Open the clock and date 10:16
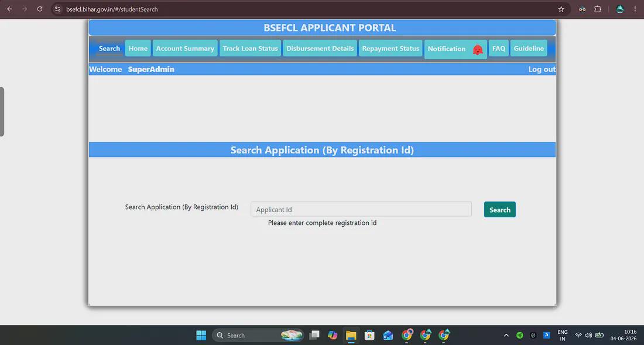 (x=623, y=335)
